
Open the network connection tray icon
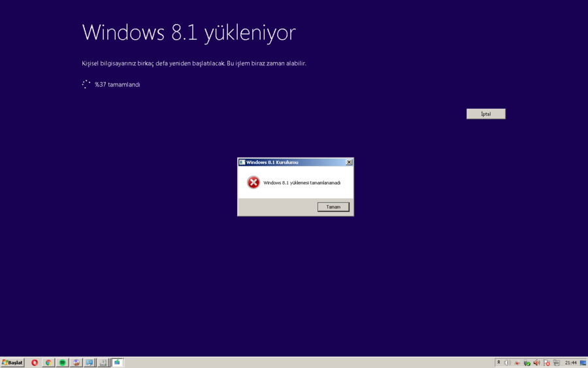click(x=557, y=362)
